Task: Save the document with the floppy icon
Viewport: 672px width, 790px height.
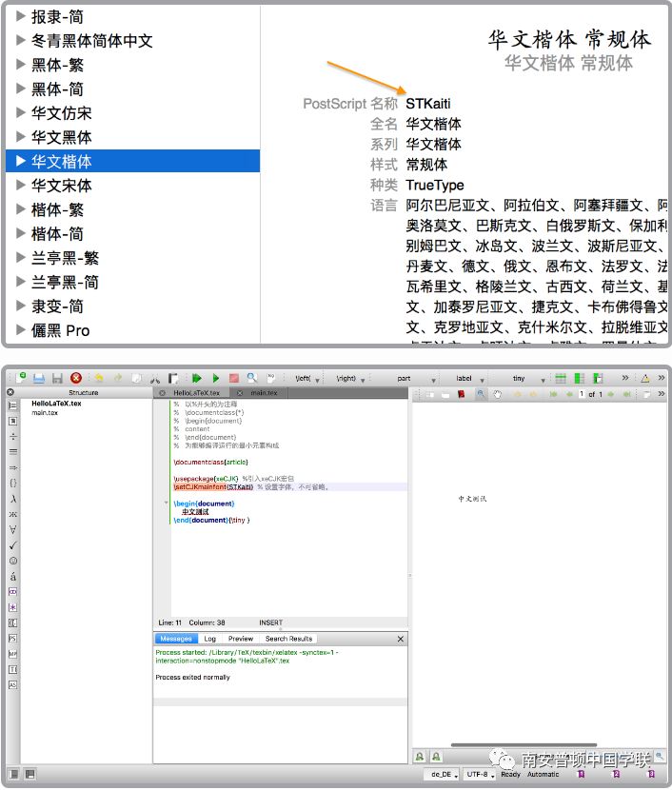Action: pos(57,378)
